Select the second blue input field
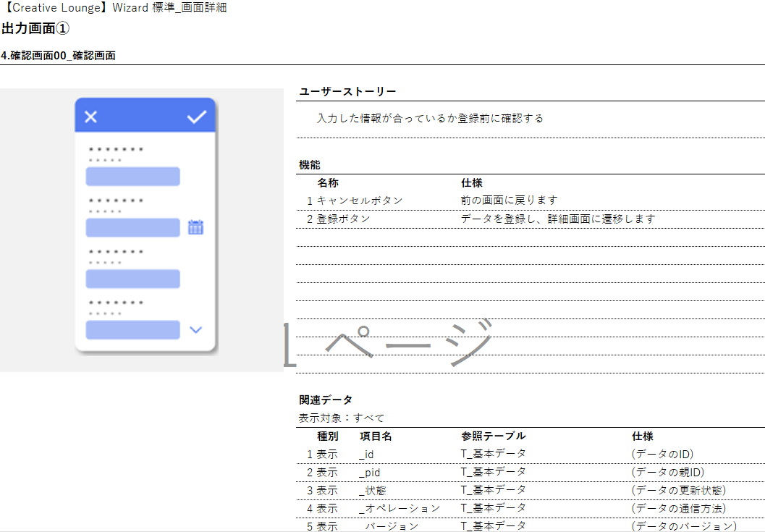This screenshot has height=532, width=765. (x=132, y=227)
